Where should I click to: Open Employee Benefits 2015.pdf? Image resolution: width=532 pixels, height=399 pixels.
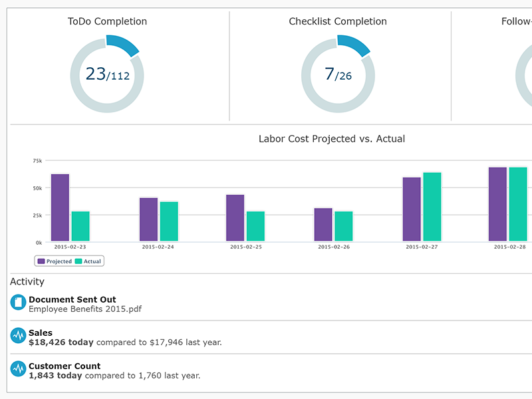click(85, 309)
